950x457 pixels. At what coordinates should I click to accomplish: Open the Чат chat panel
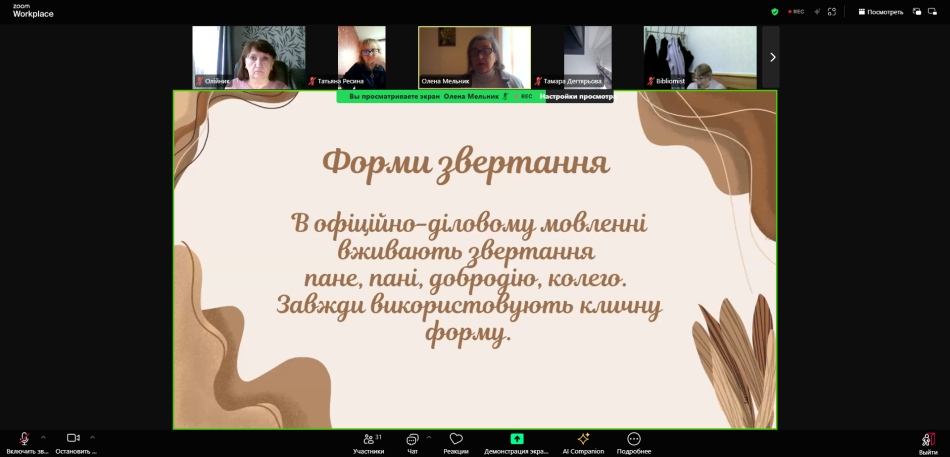click(x=412, y=442)
